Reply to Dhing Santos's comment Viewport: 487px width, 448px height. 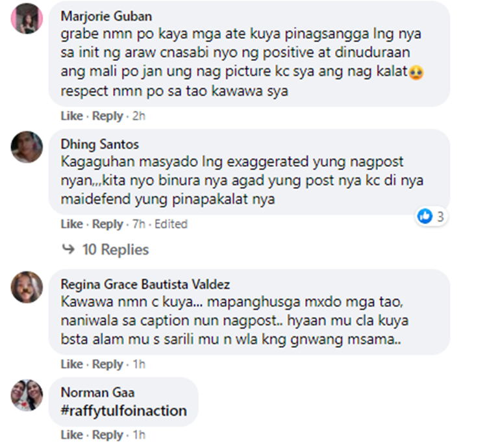point(107,224)
